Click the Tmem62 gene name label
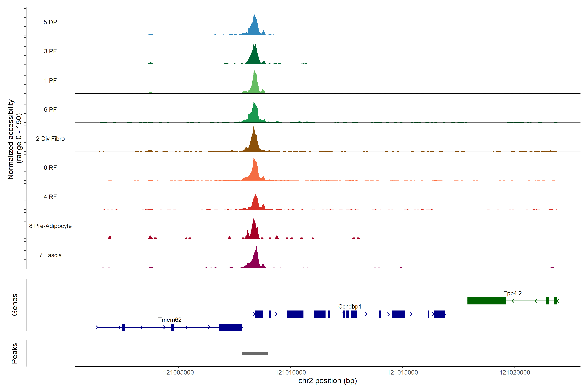Image resolution: width=588 pixels, height=392 pixels. pyautogui.click(x=170, y=320)
